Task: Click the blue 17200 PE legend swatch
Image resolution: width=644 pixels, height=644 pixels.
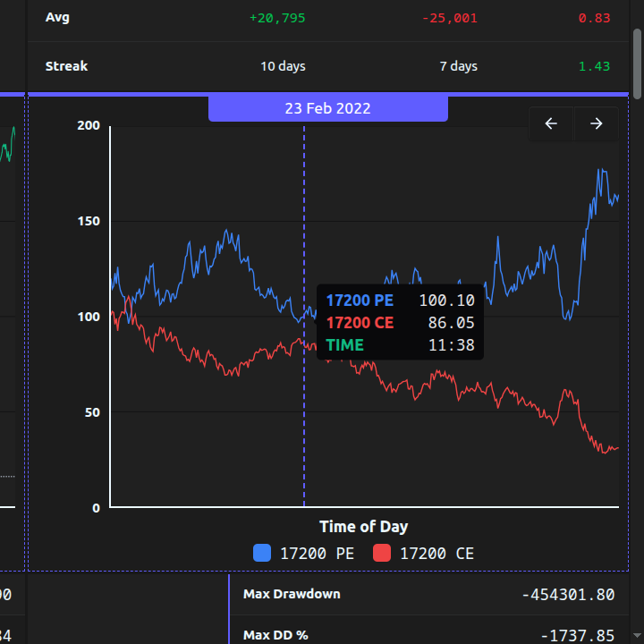Action: [262, 554]
